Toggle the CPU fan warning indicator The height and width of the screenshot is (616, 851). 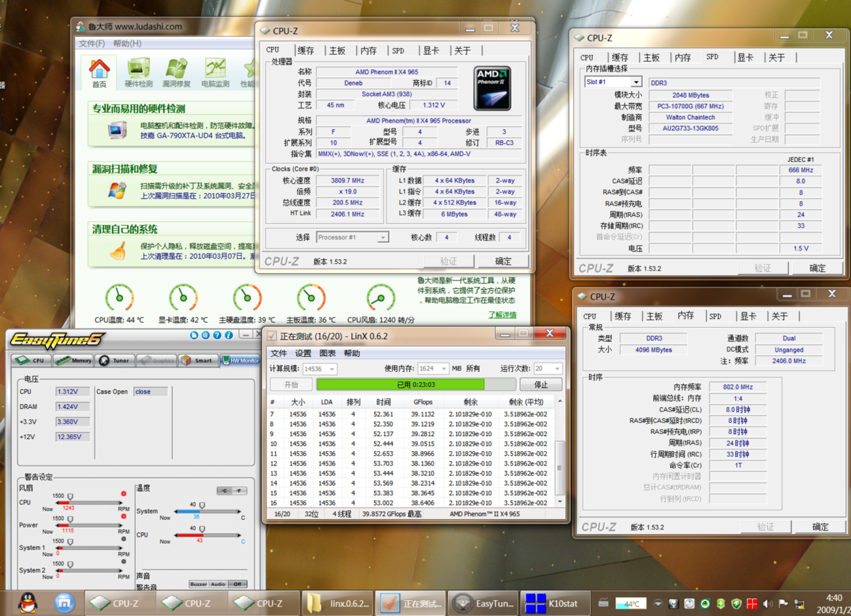(x=123, y=494)
